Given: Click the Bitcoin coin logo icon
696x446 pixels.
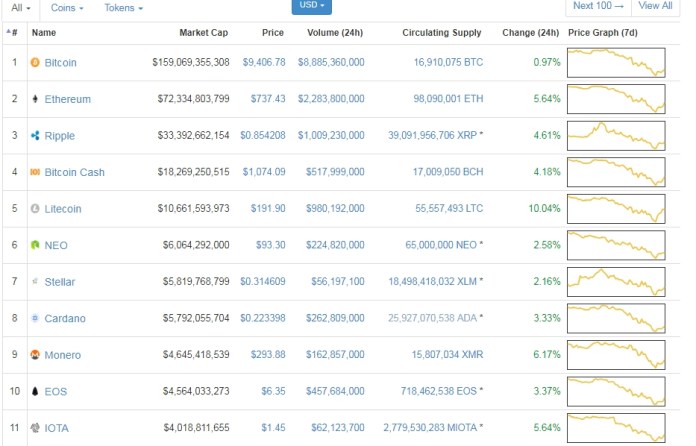Looking at the screenshot, I should (35, 62).
